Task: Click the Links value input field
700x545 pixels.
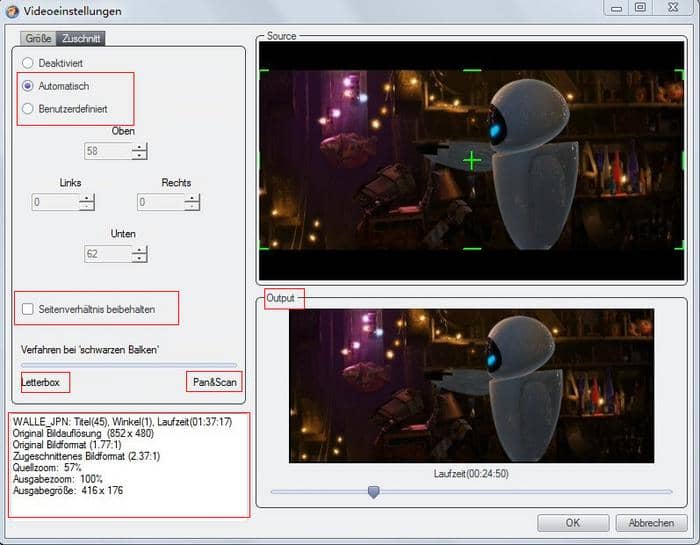Action: [55, 202]
